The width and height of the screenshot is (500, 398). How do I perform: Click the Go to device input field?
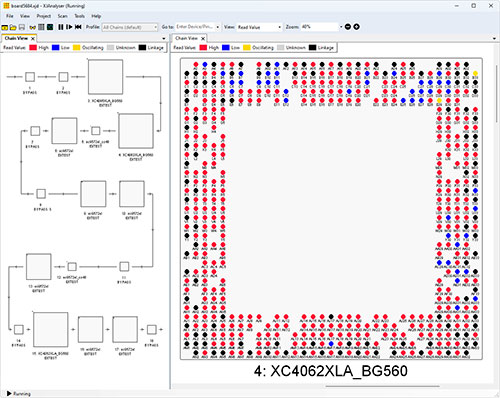(195, 27)
